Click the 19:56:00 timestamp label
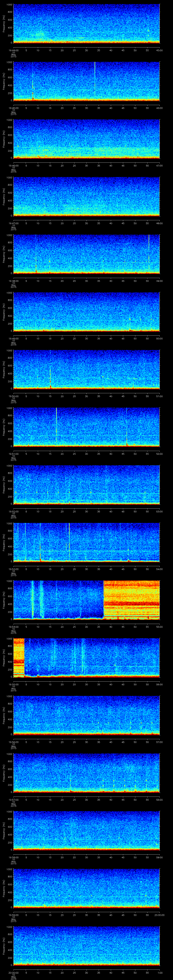This screenshot has width=173, height=980. pos(13,742)
